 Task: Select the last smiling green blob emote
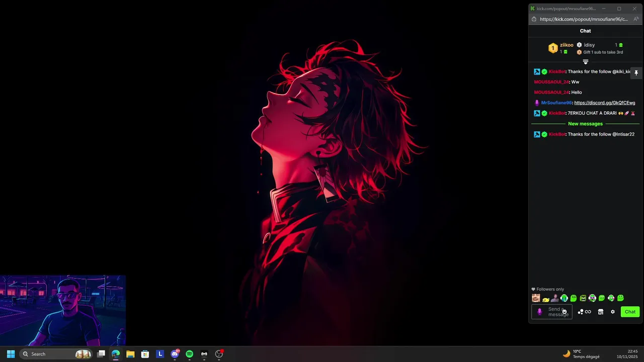point(620,298)
